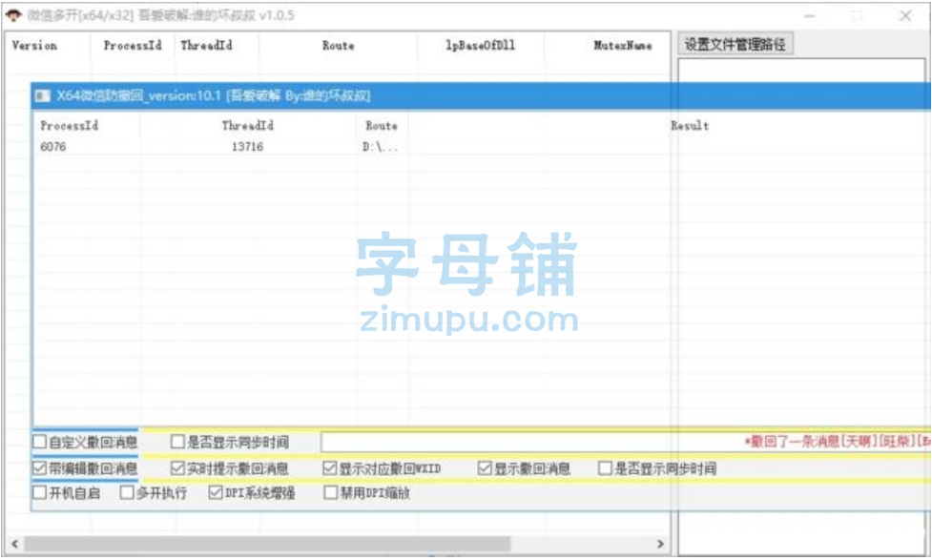Select process row cell 6076
The height and width of the screenshot is (560, 932).
52,147
